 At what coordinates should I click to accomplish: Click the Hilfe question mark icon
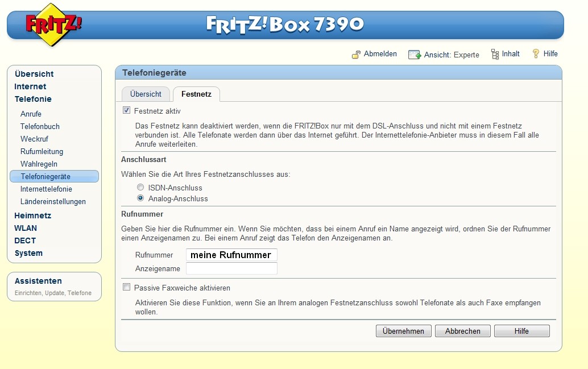535,54
